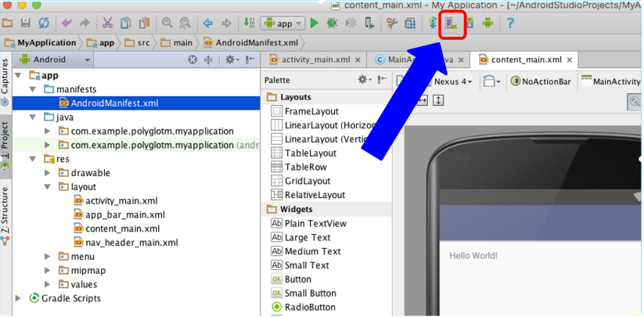Open Project Structure icon

410,23
